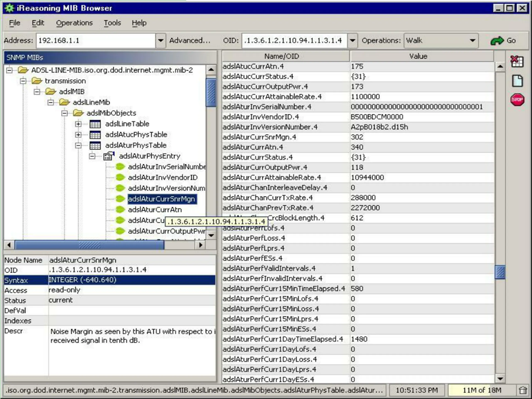Collapse the adslLineMib tree node
Image resolution: width=532 pixels, height=399 pixels.
pos(50,102)
